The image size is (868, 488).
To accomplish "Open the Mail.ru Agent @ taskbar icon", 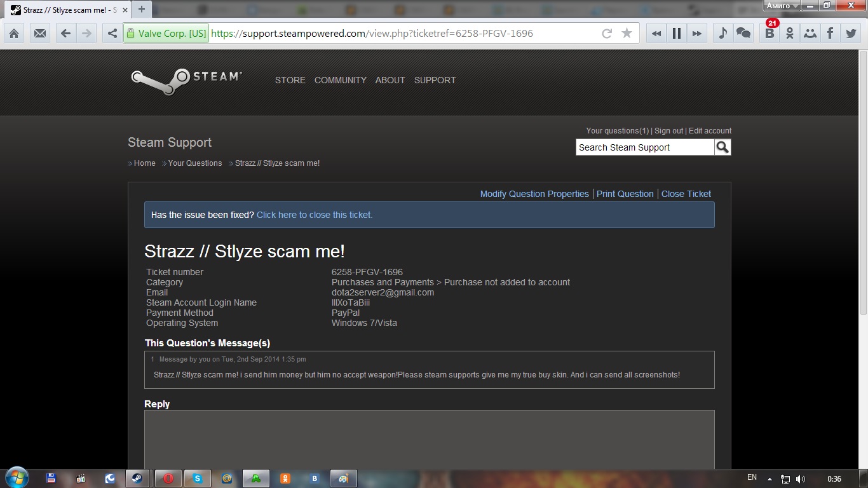I will pyautogui.click(x=227, y=478).
